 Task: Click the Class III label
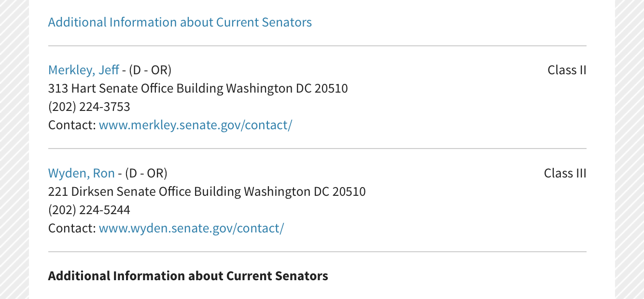(565, 173)
